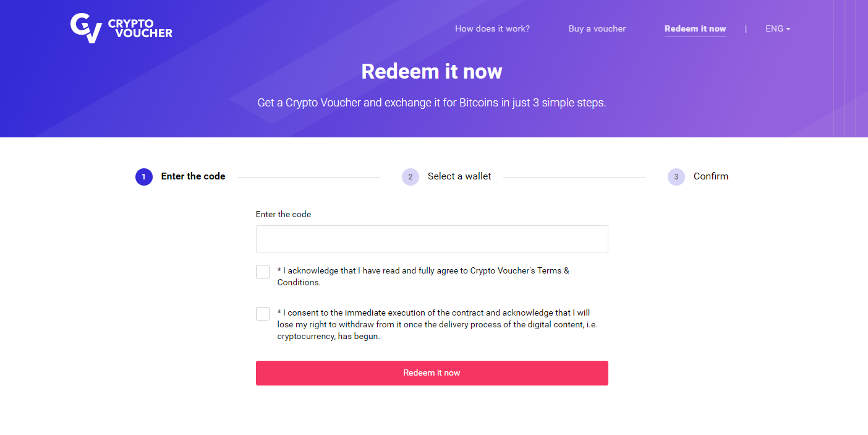
Task: Select the Crypto Voucher brand logo text
Action: [139, 27]
